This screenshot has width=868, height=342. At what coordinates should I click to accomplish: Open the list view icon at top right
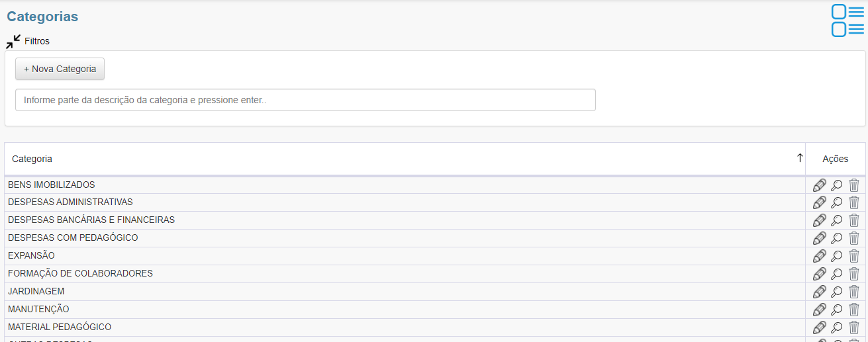847,21
